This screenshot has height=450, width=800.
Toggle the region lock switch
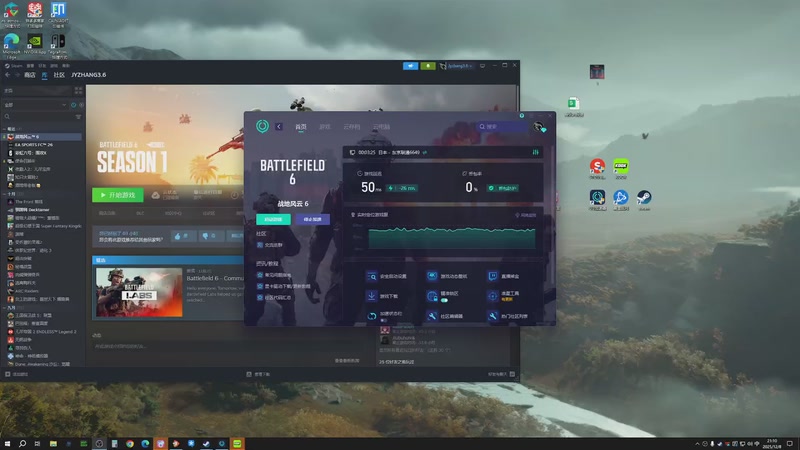pyautogui.click(x=444, y=300)
